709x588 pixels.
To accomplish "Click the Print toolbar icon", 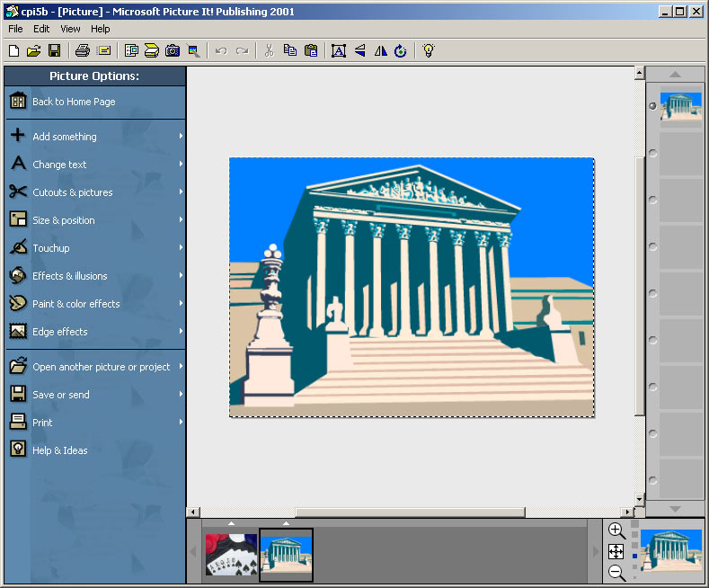I will pos(83,50).
